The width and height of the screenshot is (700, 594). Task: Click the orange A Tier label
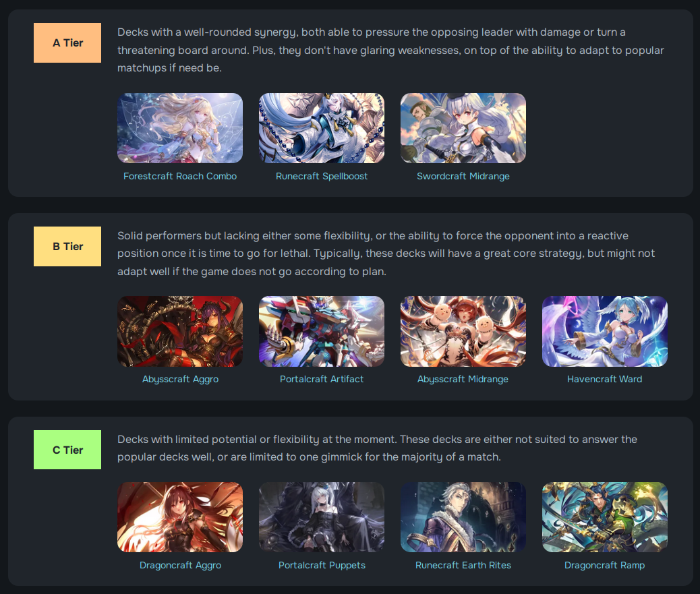click(67, 43)
